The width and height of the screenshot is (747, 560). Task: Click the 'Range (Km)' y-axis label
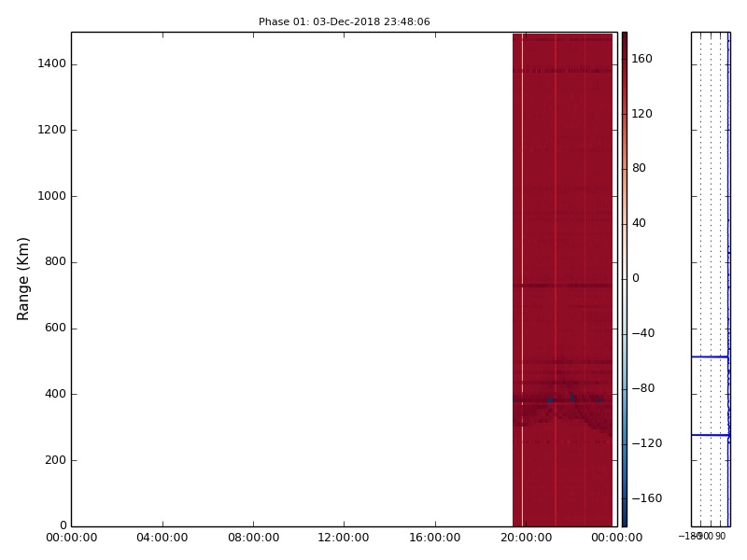(x=22, y=279)
